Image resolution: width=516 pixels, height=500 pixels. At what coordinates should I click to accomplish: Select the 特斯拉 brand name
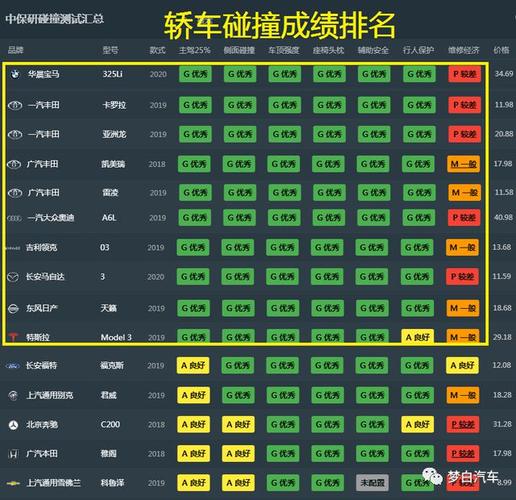point(38,337)
